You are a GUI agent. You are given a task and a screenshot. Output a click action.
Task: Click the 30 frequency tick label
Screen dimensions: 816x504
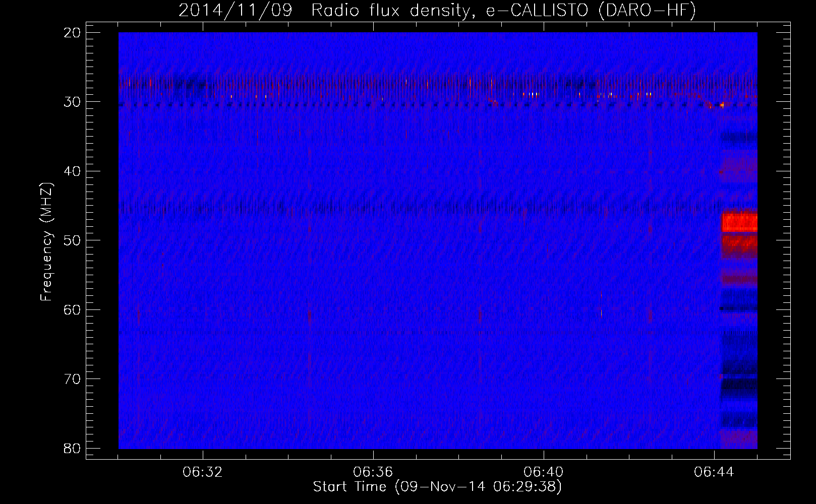point(72,102)
